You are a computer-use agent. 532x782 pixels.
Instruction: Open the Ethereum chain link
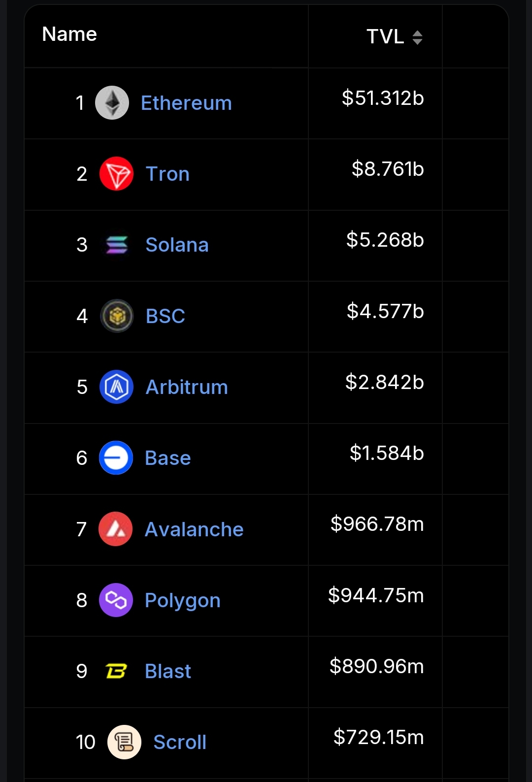186,103
